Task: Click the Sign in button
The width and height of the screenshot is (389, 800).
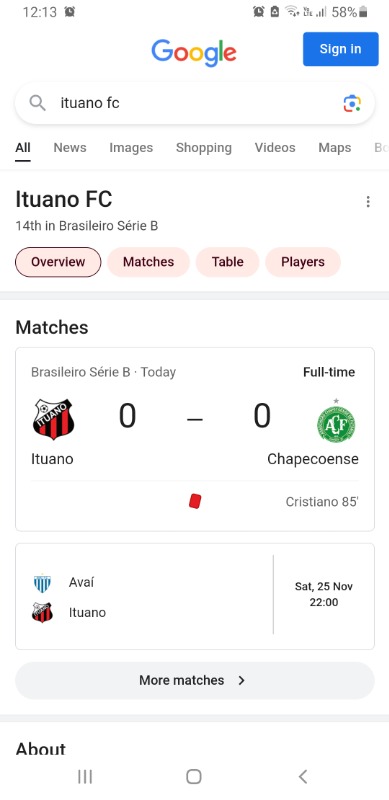Action: tap(341, 49)
